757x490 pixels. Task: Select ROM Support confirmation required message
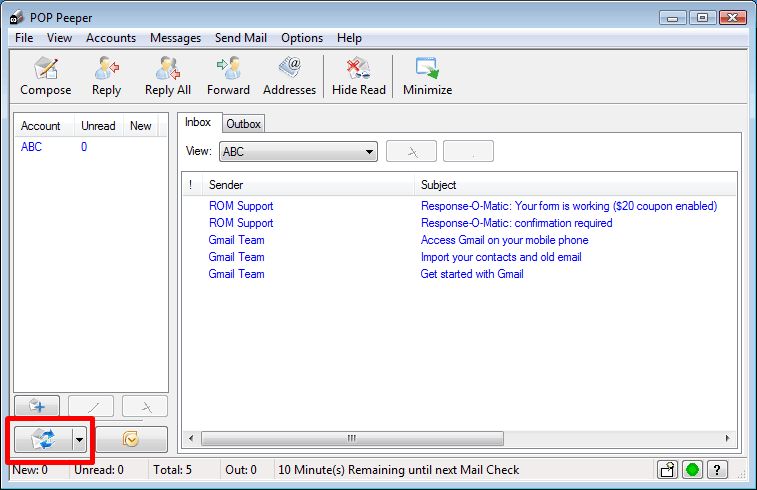(460, 223)
